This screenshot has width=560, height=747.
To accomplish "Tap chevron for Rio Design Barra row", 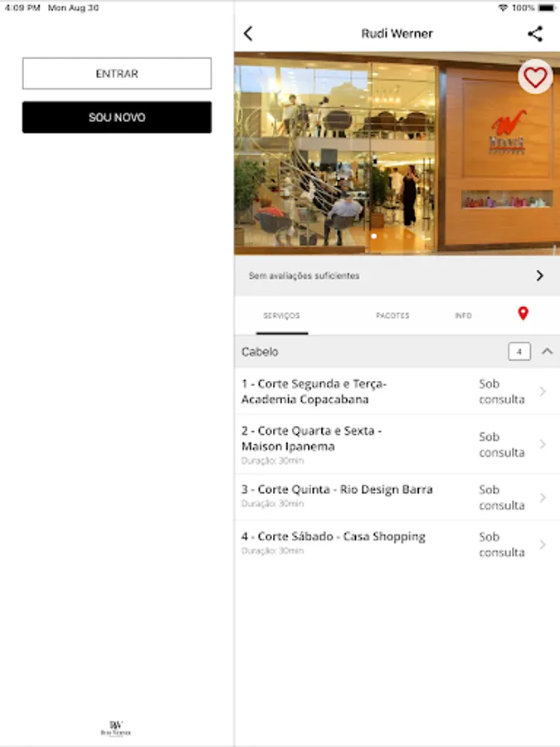I will [x=543, y=497].
